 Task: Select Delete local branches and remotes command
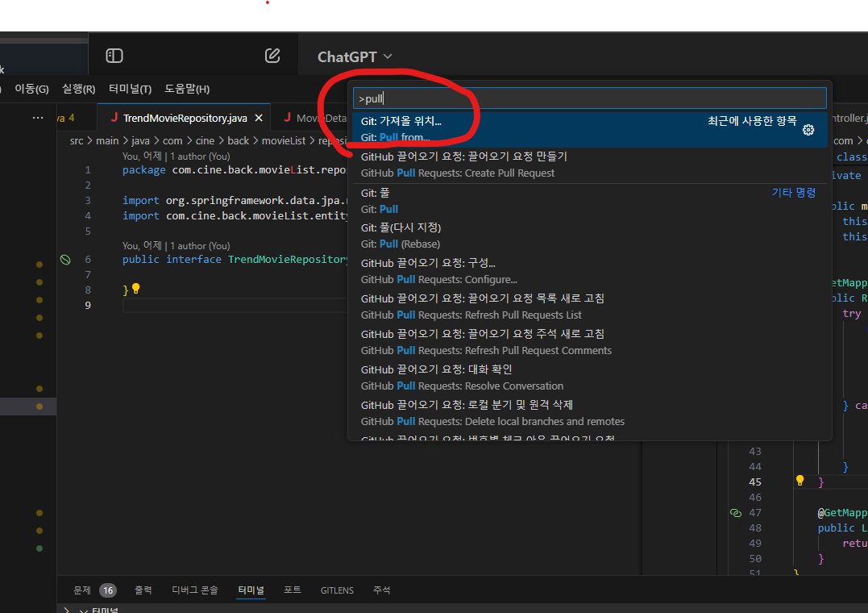[590, 413]
